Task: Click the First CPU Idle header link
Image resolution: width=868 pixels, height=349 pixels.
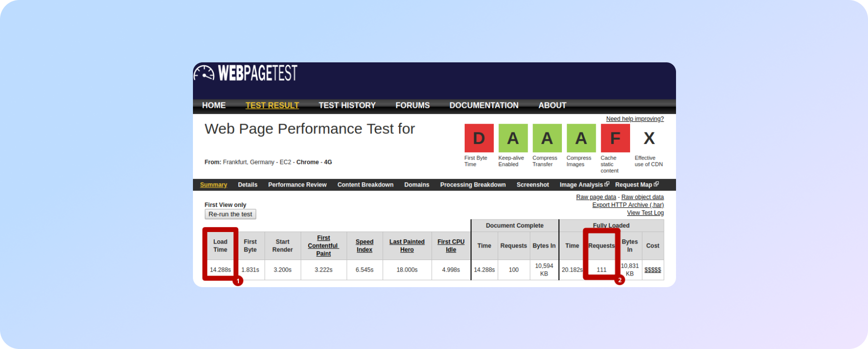Action: click(x=451, y=246)
